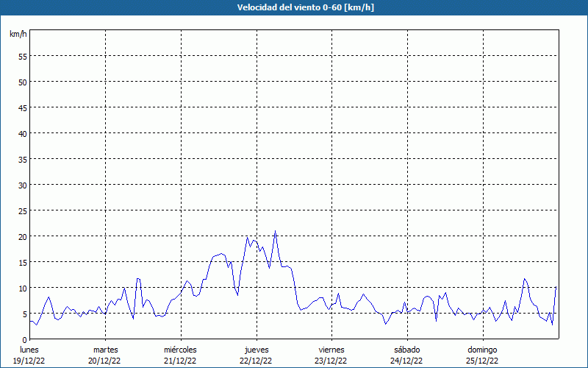Click the 'martes' day label

click(x=105, y=350)
